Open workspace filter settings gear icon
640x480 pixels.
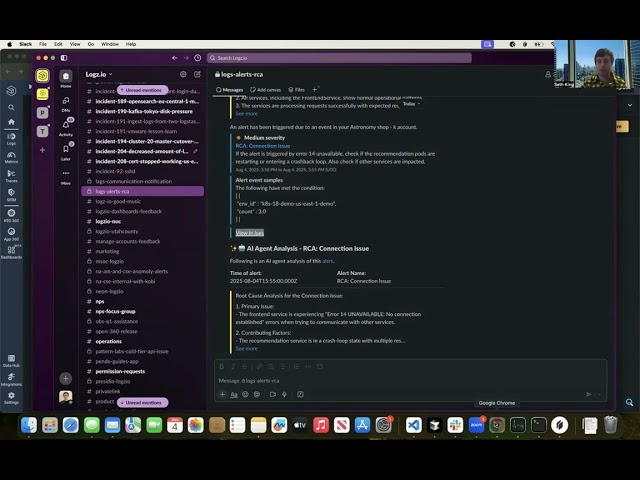183,74
